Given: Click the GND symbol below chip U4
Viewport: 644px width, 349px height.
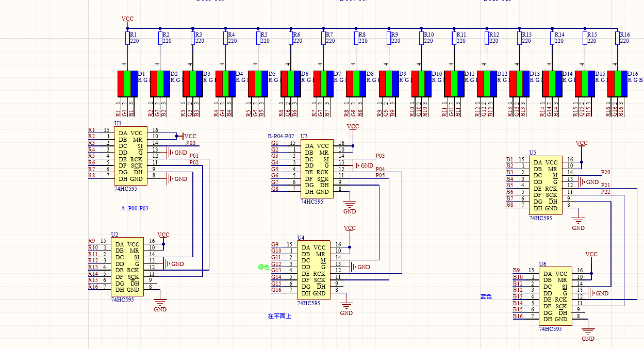Looking at the screenshot, I should coord(346,308).
